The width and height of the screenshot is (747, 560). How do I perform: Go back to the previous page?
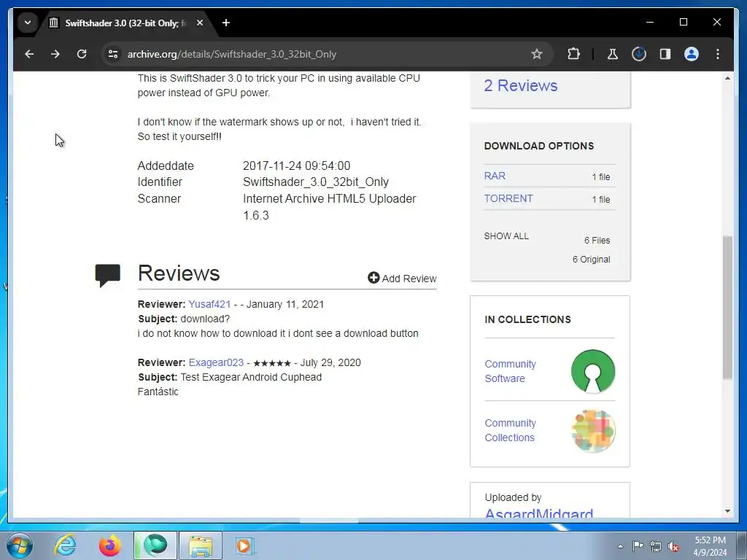click(x=29, y=54)
